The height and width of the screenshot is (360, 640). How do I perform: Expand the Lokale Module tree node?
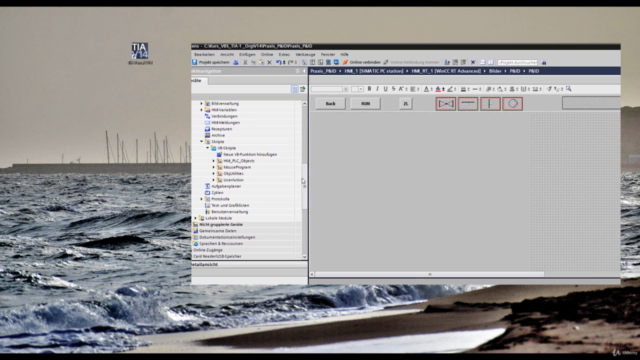click(195, 218)
